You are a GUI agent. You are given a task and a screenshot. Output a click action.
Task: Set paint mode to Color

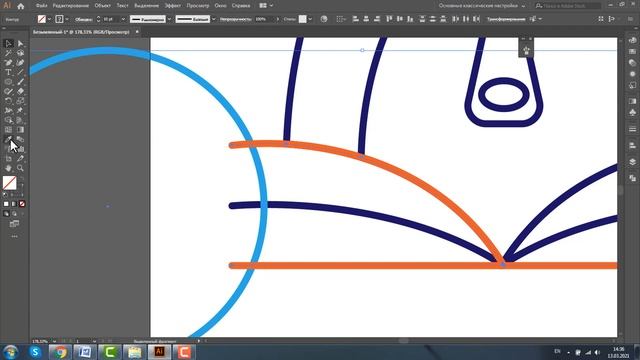point(6,204)
